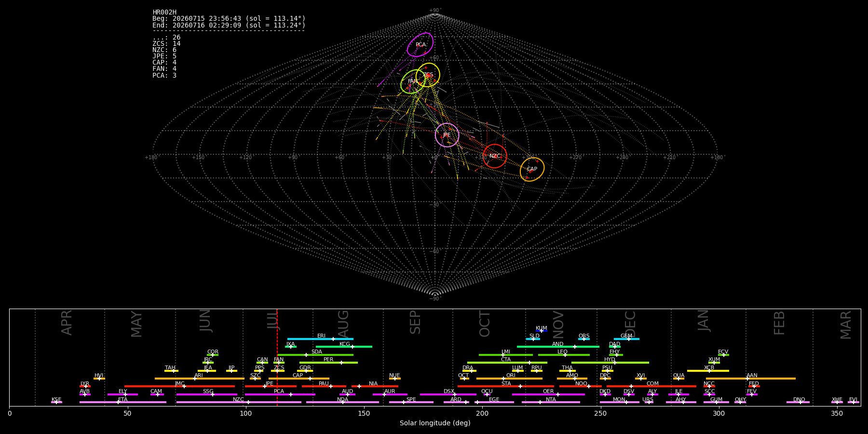Screen dimensions: 868x434
Task: Click the orange CAP radiant circle on sky map
Action: (532, 169)
